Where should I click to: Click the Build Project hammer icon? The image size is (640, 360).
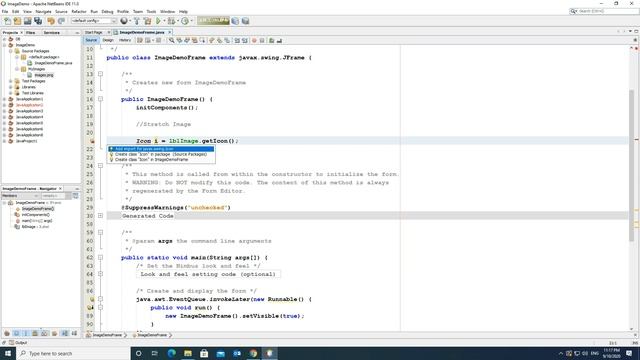[x=137, y=21]
